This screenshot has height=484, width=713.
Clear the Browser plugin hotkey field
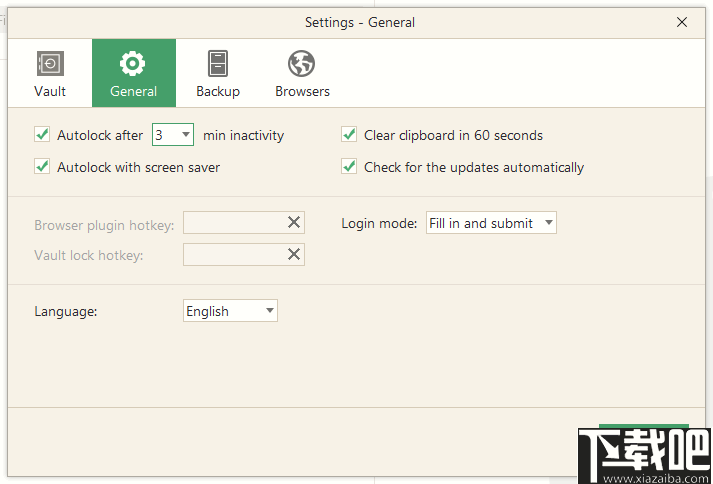tap(294, 222)
